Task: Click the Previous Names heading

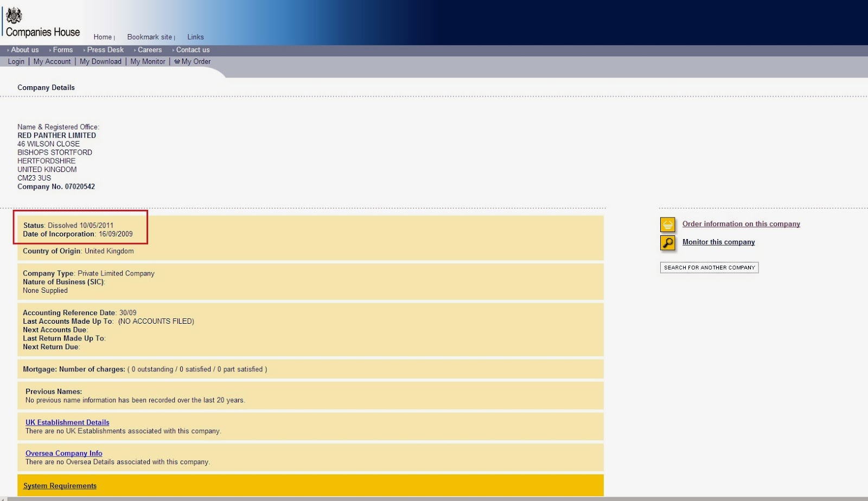Action: 54,391
